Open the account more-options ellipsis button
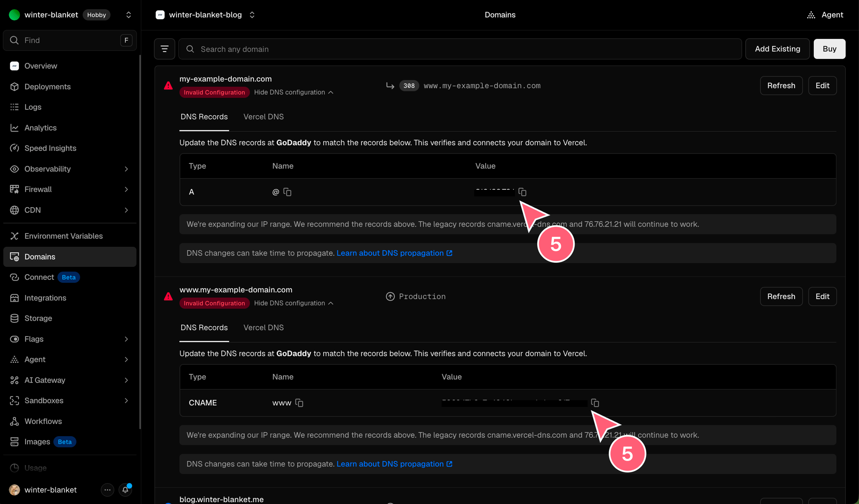This screenshot has height=504, width=859. pyautogui.click(x=108, y=490)
